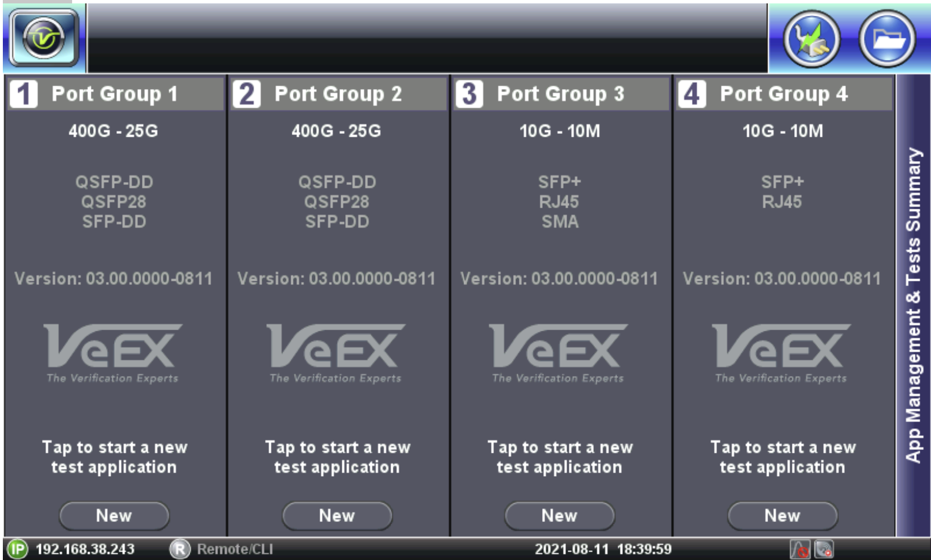Click the IP address 192.168.38.243
This screenshot has width=931, height=560.
pos(85,549)
